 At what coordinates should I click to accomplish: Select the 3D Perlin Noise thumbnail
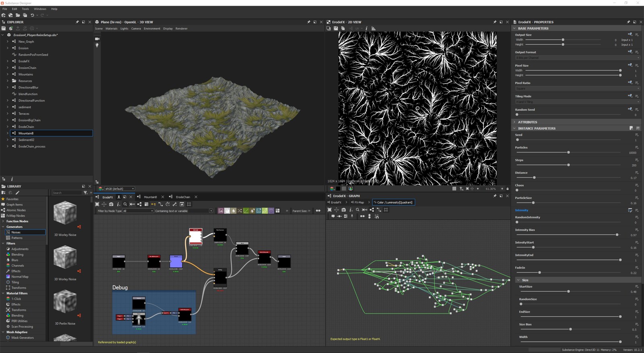[65, 301]
